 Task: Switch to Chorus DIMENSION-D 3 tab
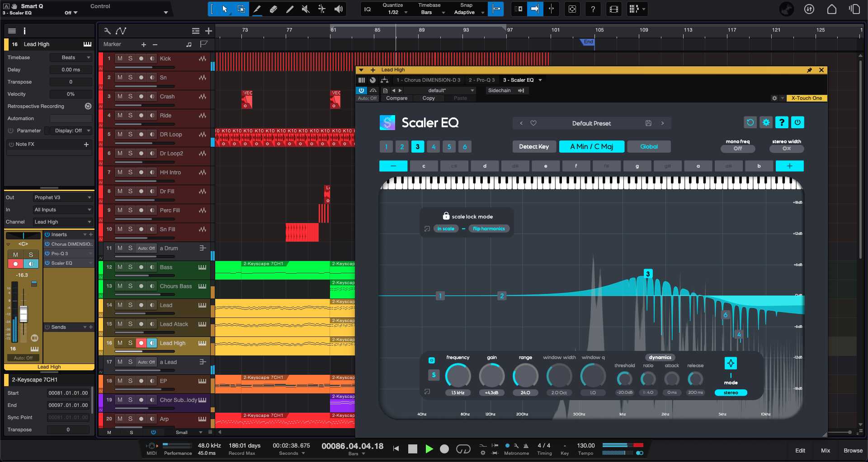pyautogui.click(x=428, y=80)
